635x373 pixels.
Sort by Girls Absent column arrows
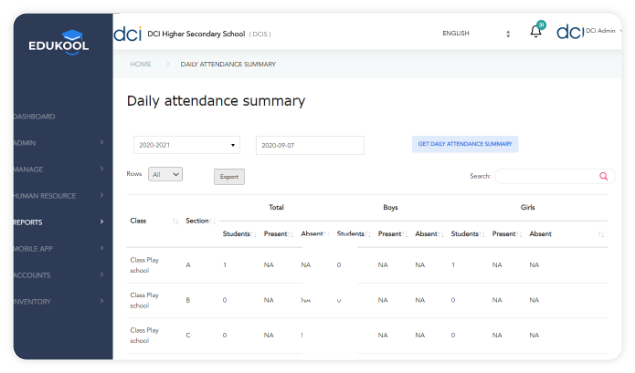(x=601, y=234)
